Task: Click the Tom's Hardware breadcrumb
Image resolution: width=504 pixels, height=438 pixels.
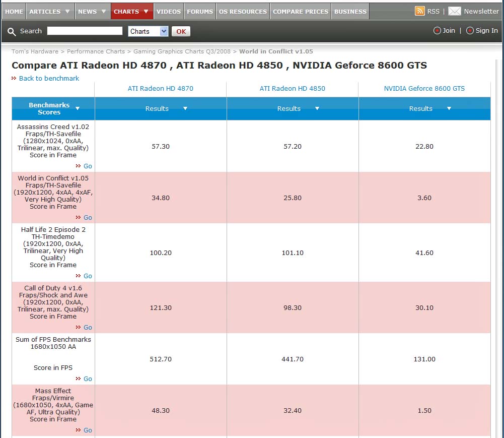Action: pyautogui.click(x=35, y=51)
